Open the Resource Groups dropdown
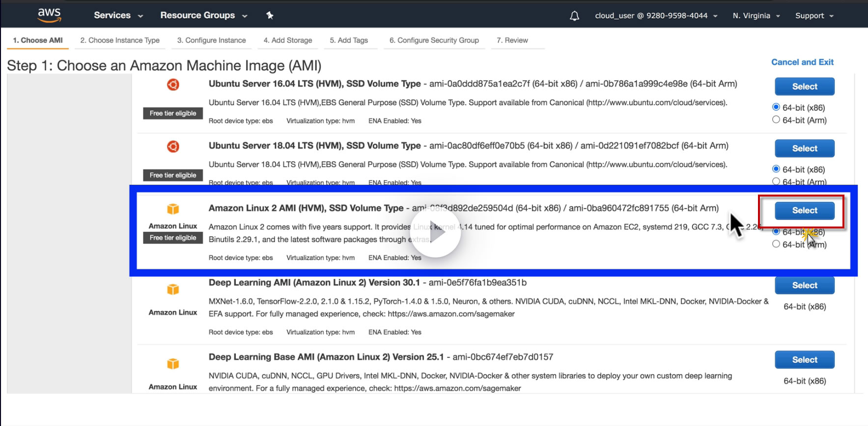The width and height of the screenshot is (868, 426). (203, 15)
